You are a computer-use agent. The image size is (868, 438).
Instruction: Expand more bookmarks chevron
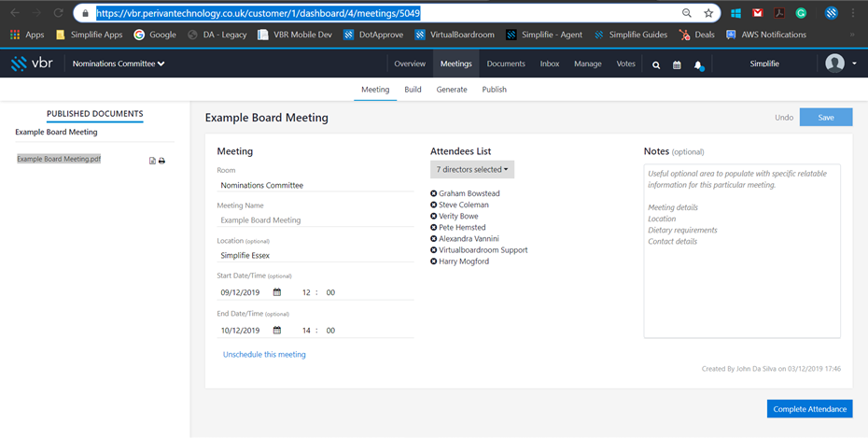click(x=852, y=35)
